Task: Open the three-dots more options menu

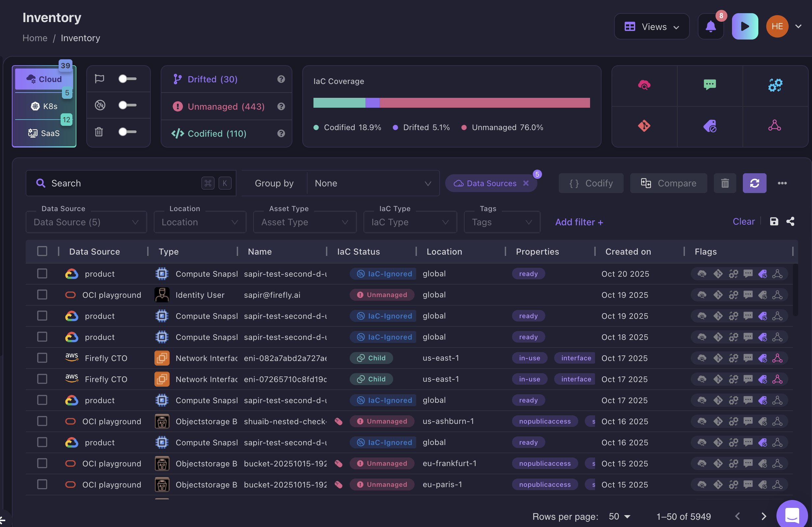Action: pos(782,183)
